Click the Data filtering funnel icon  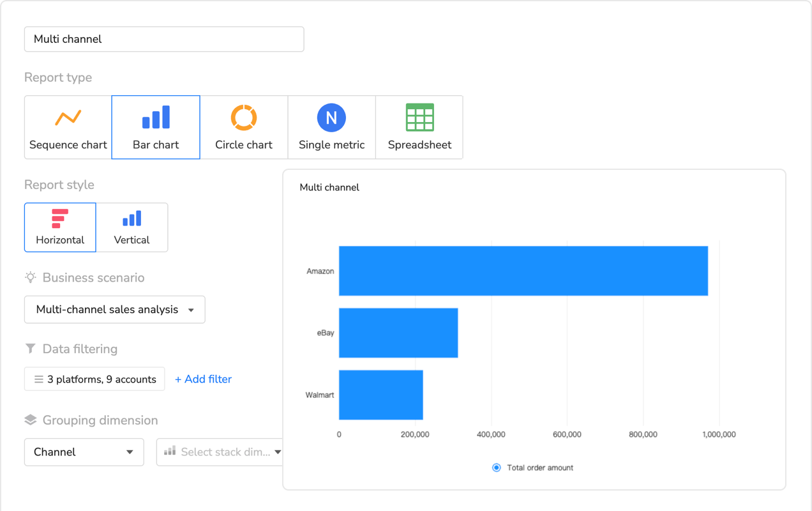[29, 348]
